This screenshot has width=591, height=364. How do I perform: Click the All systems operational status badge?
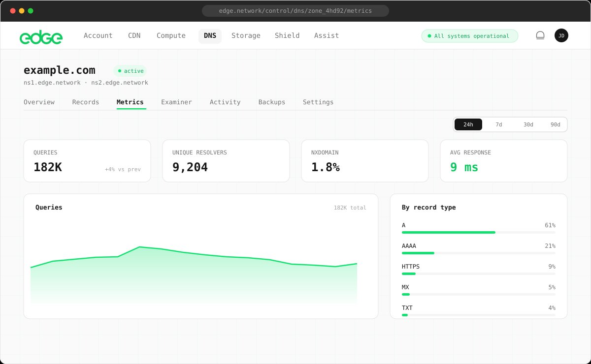pyautogui.click(x=470, y=36)
